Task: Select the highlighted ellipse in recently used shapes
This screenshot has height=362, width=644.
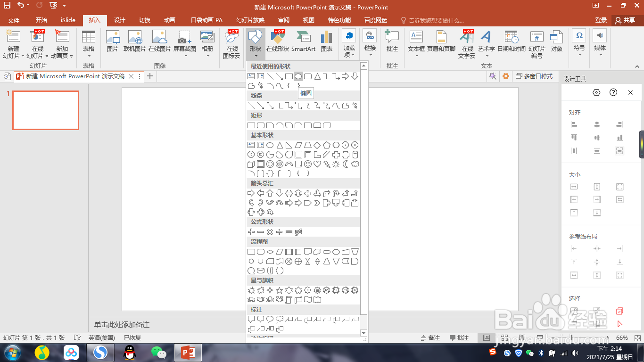Action: 298,76
